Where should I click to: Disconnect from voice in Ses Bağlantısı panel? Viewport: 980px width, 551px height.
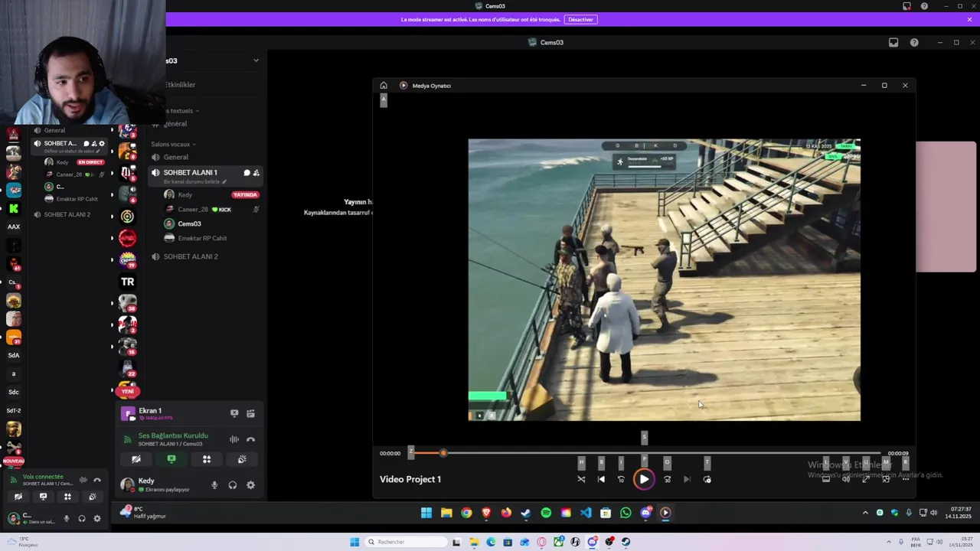250,439
